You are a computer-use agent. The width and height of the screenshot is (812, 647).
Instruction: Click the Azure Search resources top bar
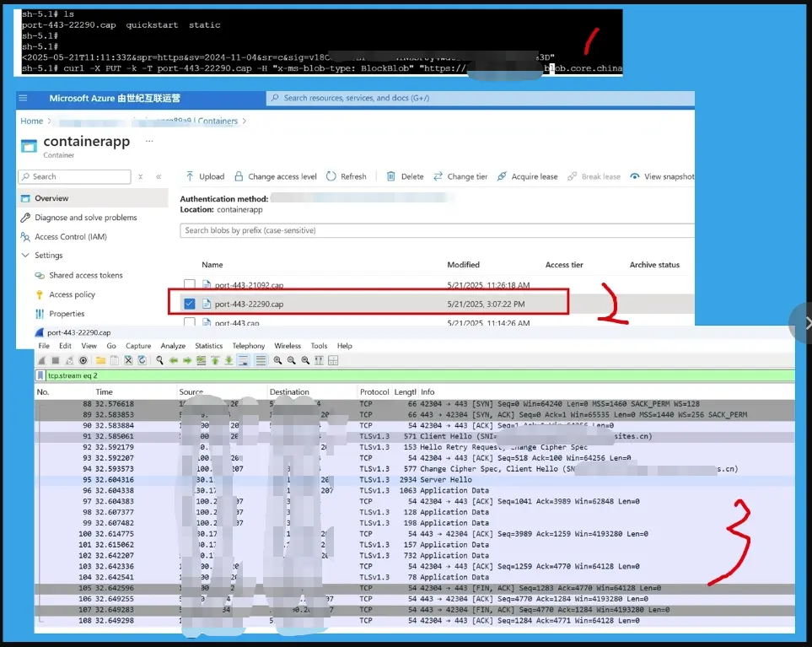point(480,98)
